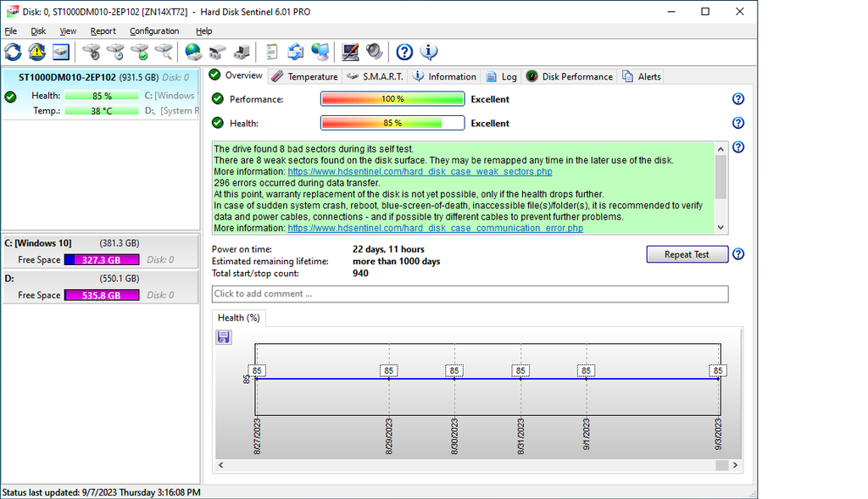
Task: Open Help via blue question mark toolbar icon
Action: tap(404, 53)
